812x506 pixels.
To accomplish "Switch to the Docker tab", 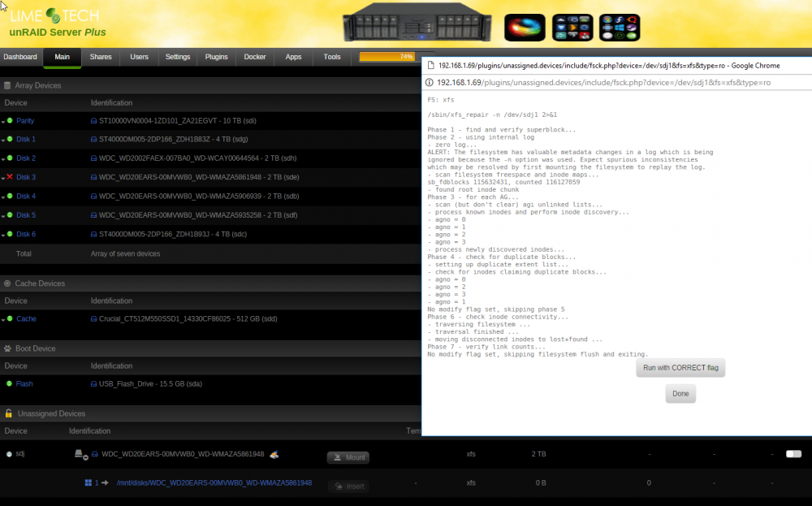I will [x=255, y=57].
